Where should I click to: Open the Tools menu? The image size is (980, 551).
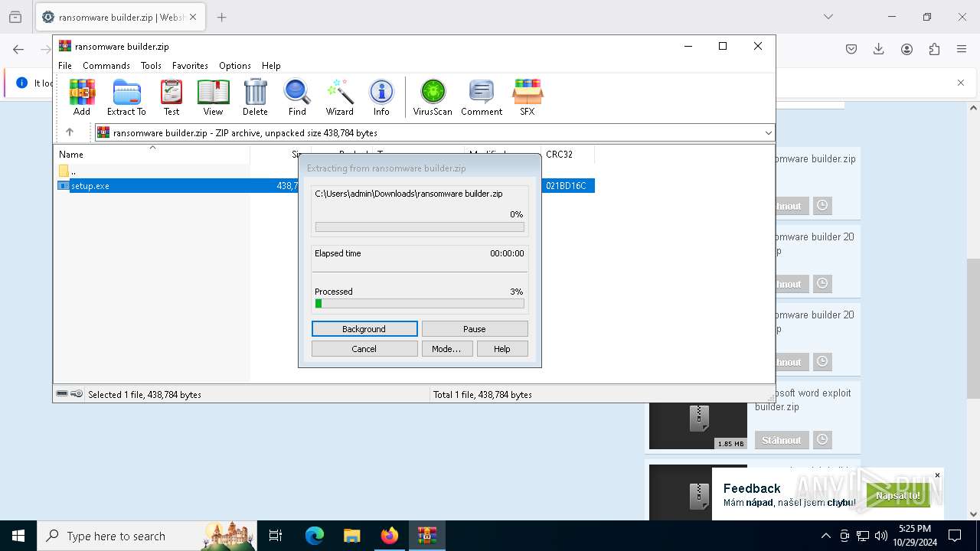click(151, 66)
